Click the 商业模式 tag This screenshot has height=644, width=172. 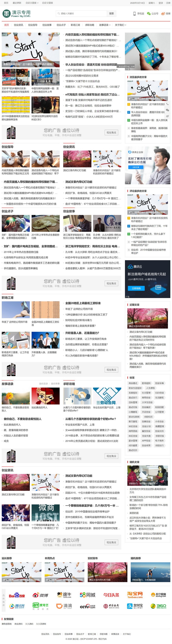133,383
